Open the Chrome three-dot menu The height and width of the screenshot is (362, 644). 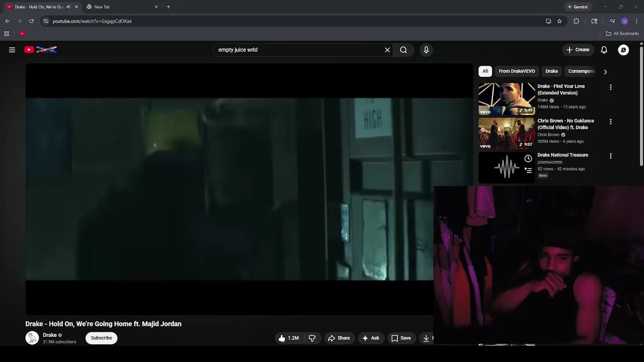point(636,21)
